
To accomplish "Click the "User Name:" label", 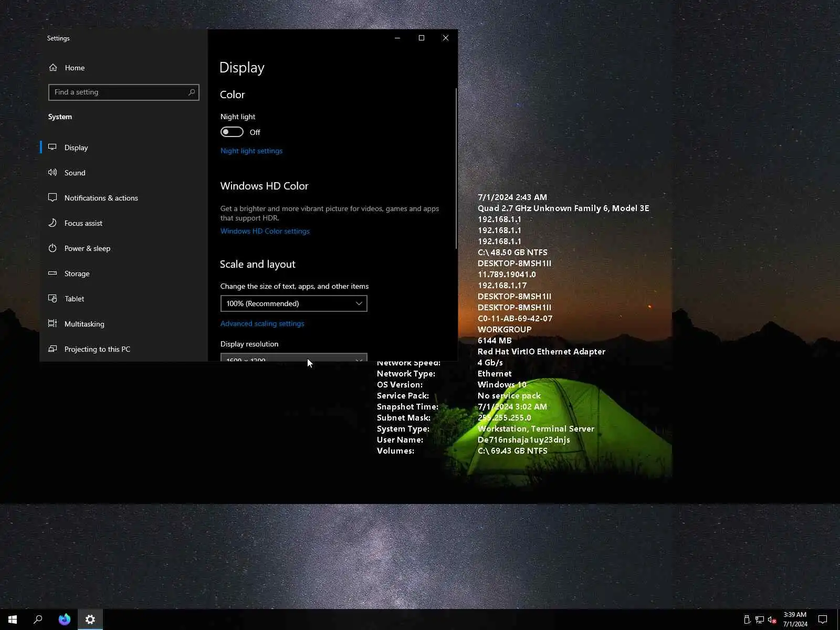I will 400,440.
